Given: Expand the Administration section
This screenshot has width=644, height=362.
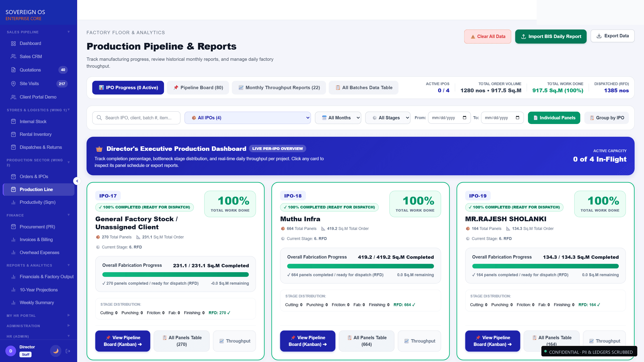Looking at the screenshot, I should tap(38, 326).
